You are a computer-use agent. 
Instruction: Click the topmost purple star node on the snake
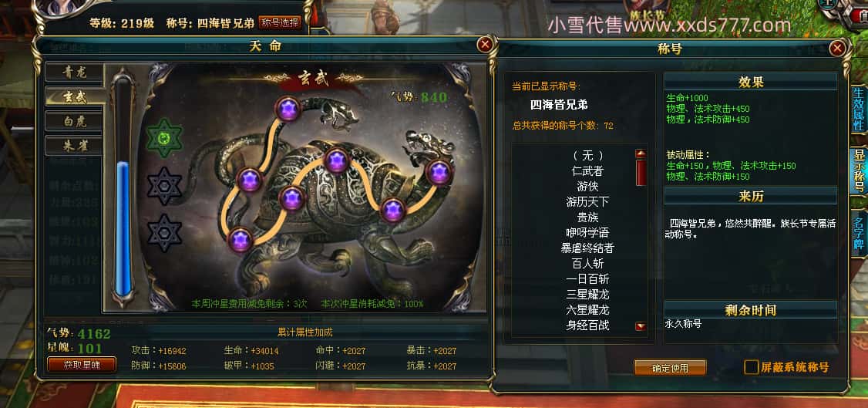[288, 109]
